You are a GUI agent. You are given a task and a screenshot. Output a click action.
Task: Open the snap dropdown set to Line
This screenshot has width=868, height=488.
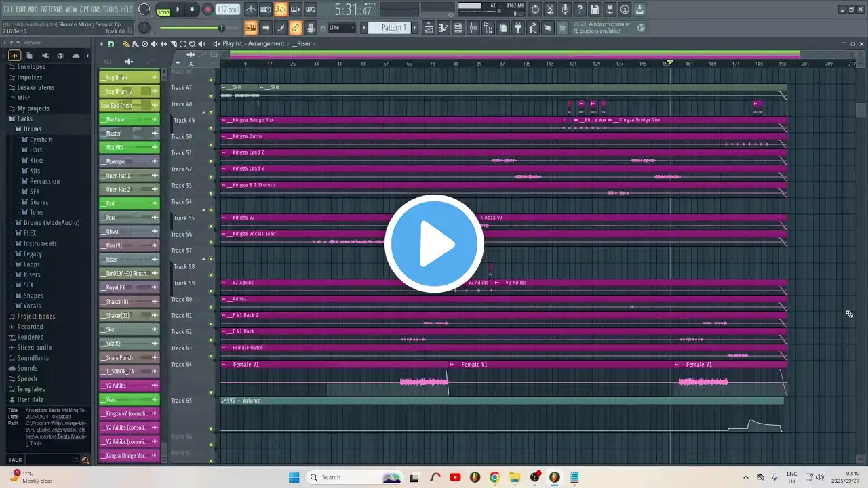[342, 28]
